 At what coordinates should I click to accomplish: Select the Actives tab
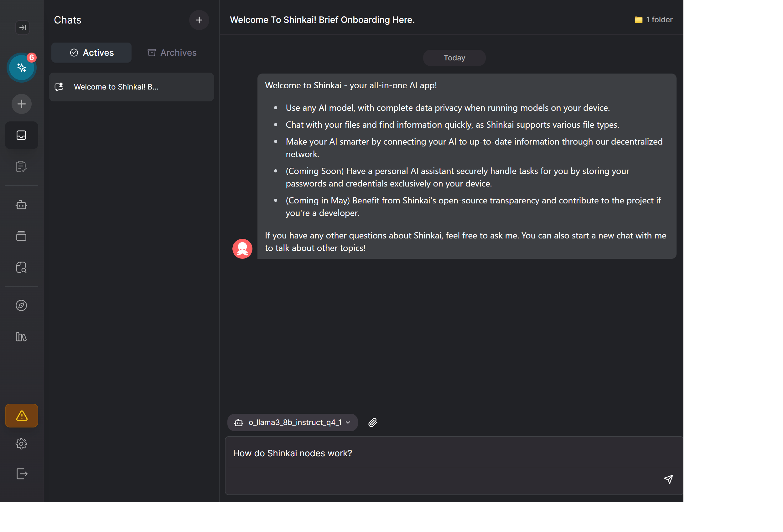coord(91,53)
